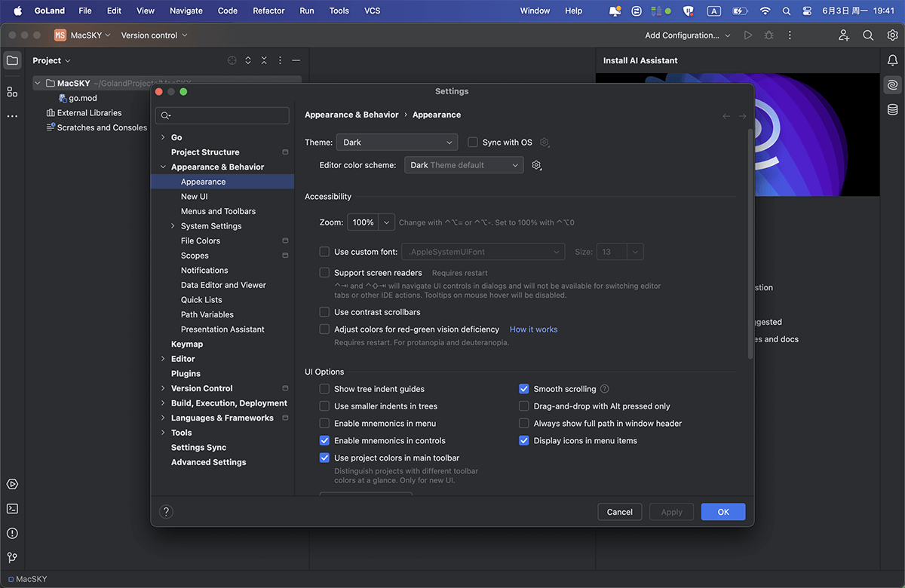Click the Cancel button
This screenshot has width=905, height=588.
tap(620, 512)
